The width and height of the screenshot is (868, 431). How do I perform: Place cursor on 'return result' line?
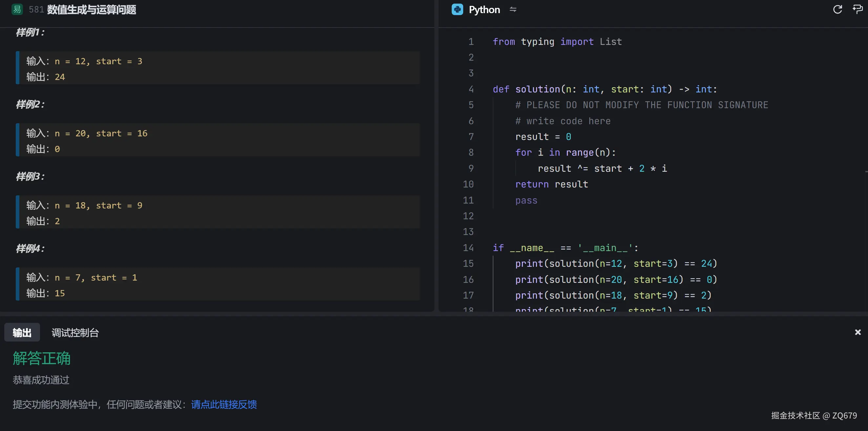coord(551,184)
